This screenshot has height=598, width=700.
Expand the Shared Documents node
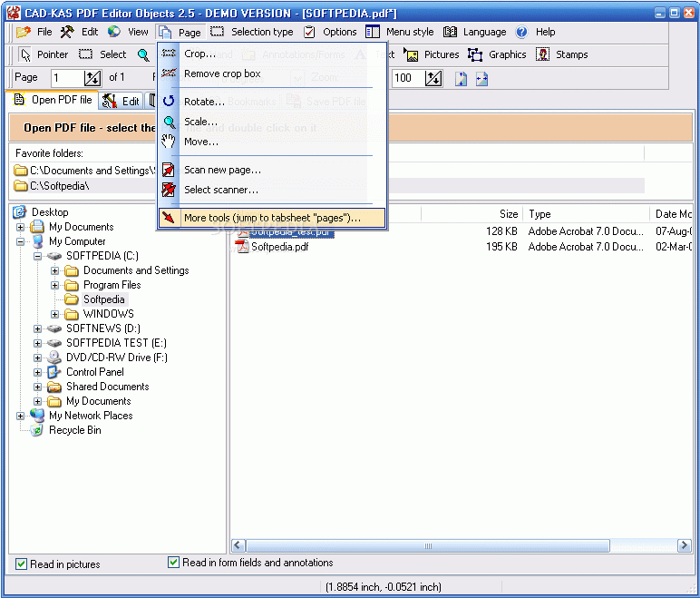point(37,387)
